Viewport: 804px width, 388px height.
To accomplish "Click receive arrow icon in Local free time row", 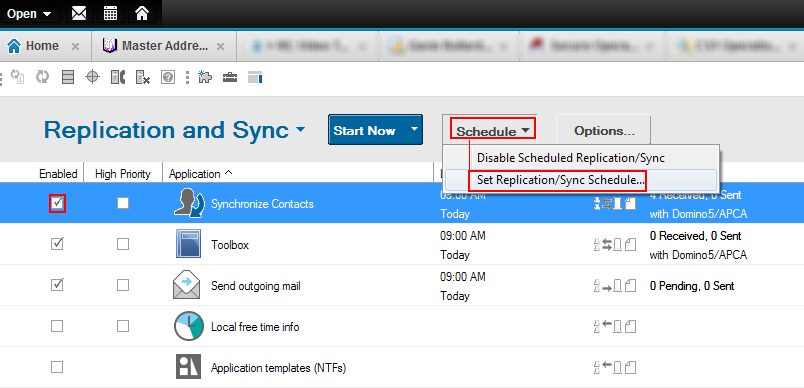I will click(x=615, y=326).
